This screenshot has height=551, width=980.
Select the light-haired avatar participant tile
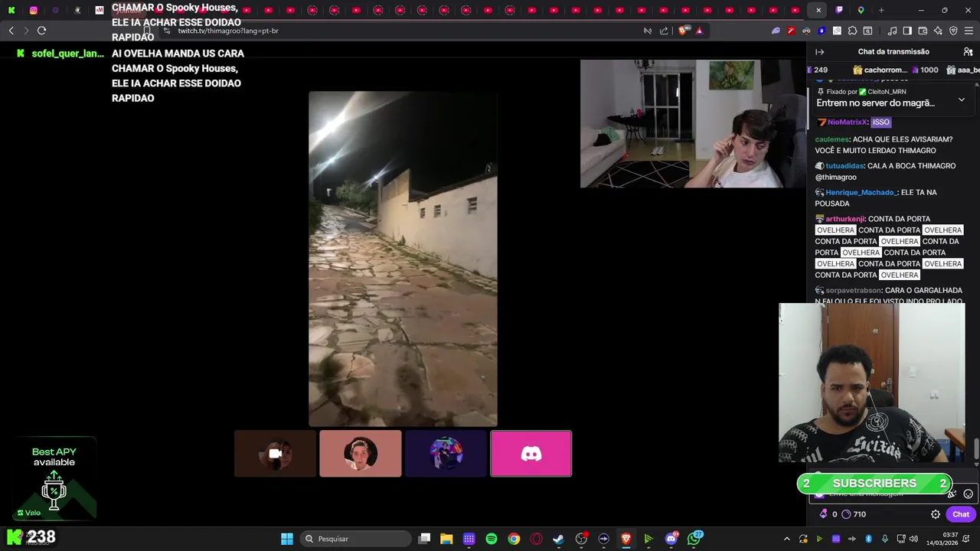360,454
